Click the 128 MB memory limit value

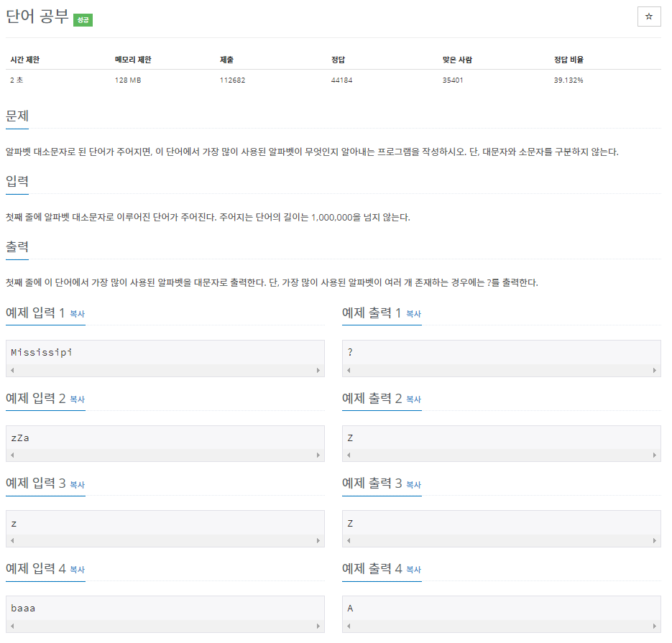click(128, 80)
